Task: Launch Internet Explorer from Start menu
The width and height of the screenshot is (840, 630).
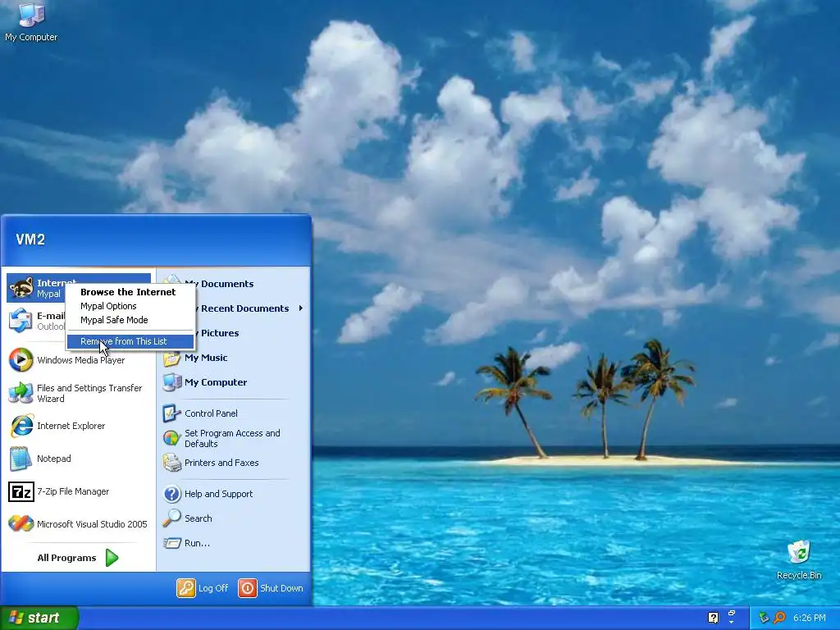Action: (x=78, y=426)
